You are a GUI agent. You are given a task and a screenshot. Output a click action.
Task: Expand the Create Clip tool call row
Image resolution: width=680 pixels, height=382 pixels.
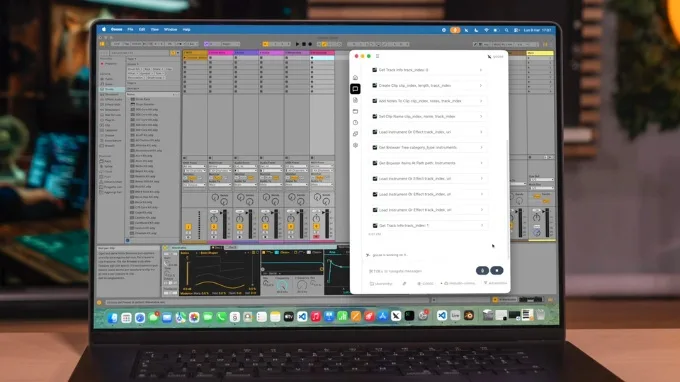click(428, 85)
